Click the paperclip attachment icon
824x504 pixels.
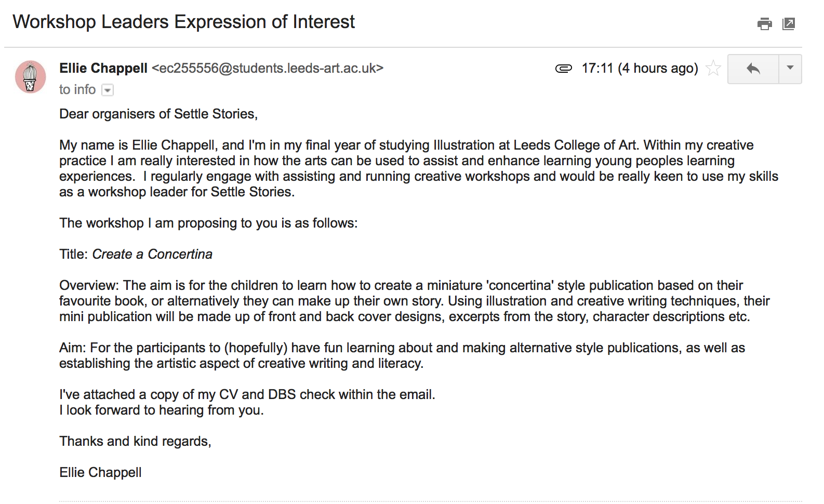point(563,69)
